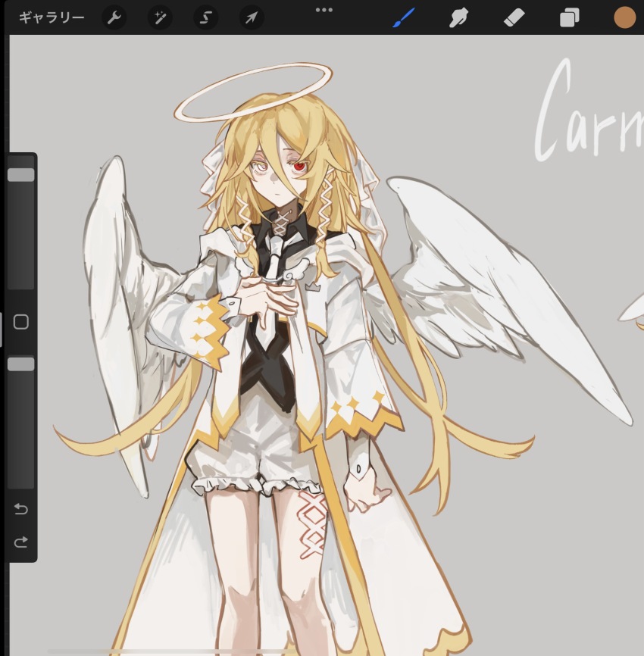Screen dimensions: 644x656
Task: Open the Actions menu with the wrench icon
Action: 114,16
